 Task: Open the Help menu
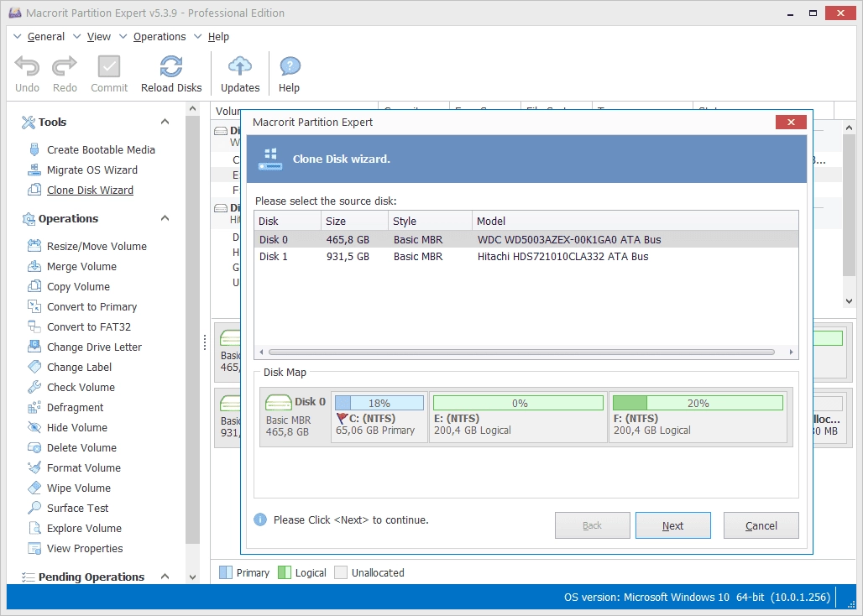tap(218, 36)
